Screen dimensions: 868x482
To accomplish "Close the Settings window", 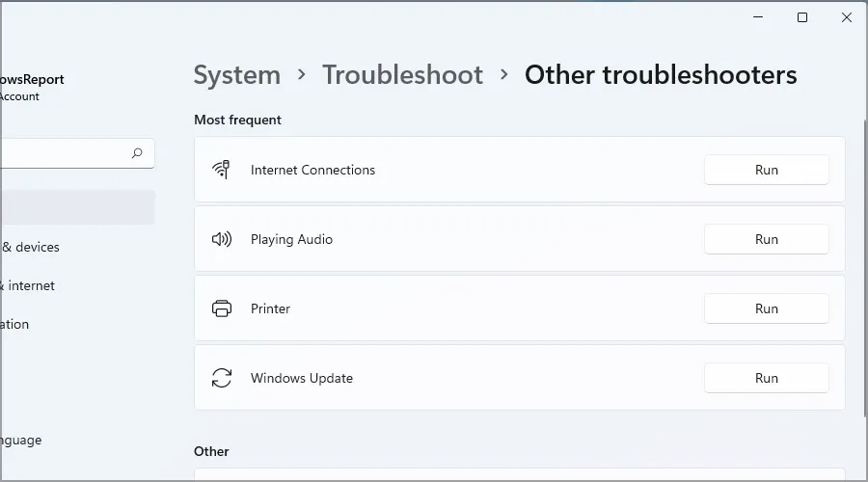I will click(846, 17).
